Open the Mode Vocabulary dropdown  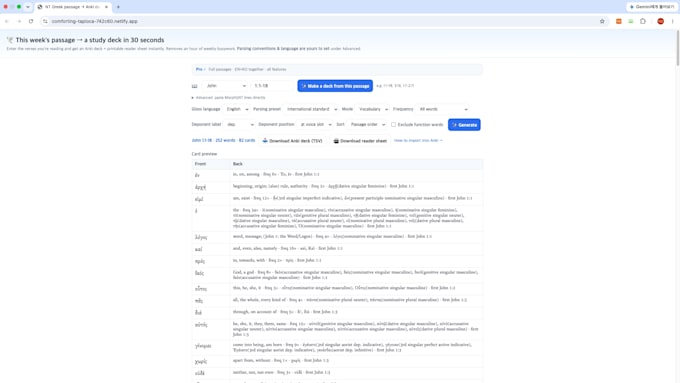point(373,109)
